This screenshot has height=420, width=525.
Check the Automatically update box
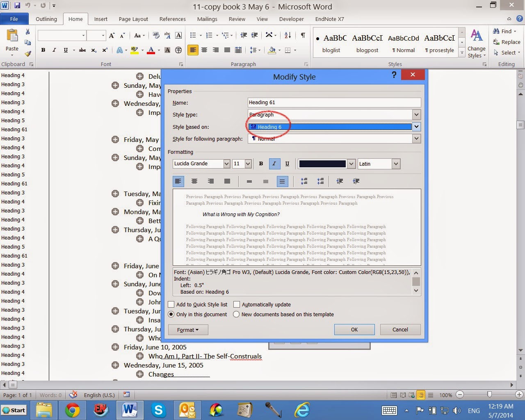[237, 304]
